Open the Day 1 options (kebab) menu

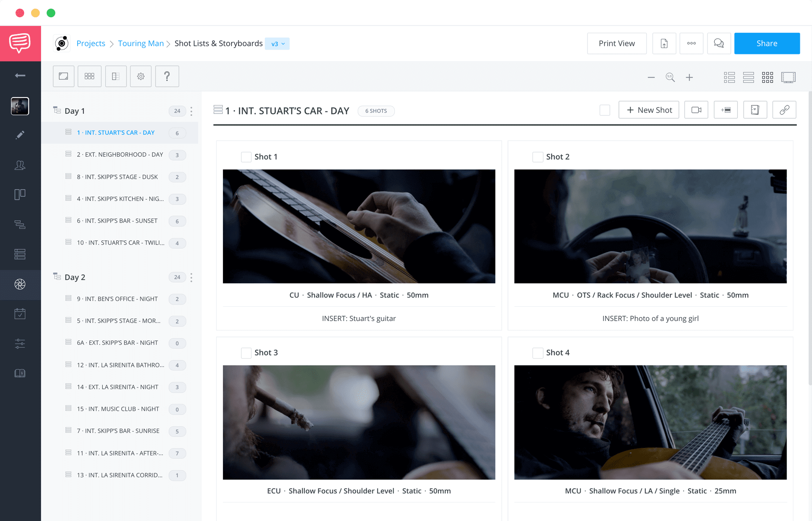[x=191, y=111]
